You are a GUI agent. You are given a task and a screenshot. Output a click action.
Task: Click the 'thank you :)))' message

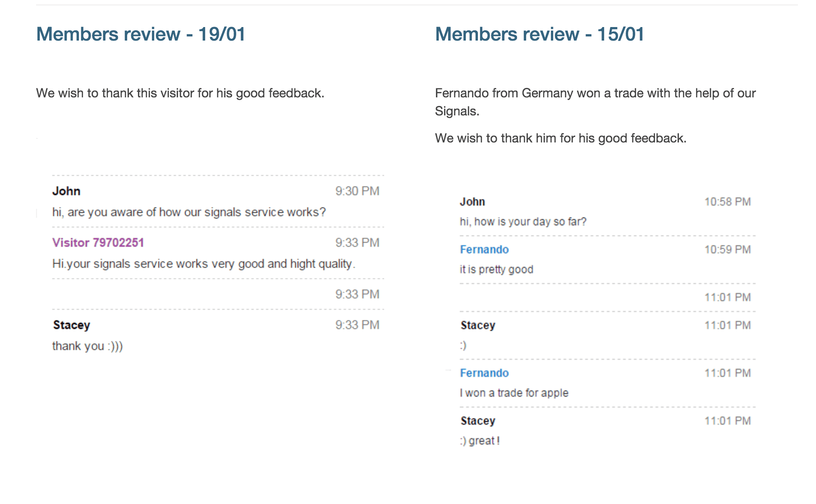pyautogui.click(x=87, y=346)
